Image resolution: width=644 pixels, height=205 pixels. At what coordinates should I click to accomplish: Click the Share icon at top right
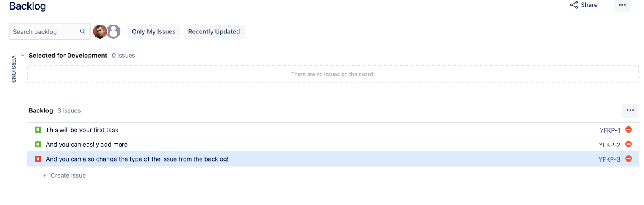tap(574, 5)
